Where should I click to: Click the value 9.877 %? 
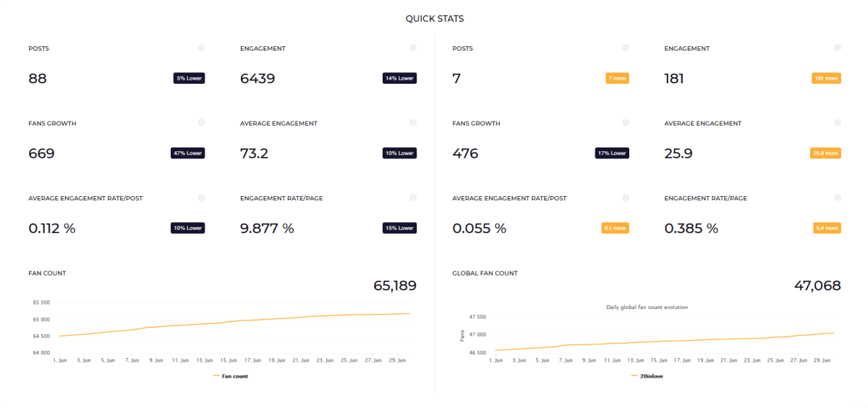pos(267,229)
